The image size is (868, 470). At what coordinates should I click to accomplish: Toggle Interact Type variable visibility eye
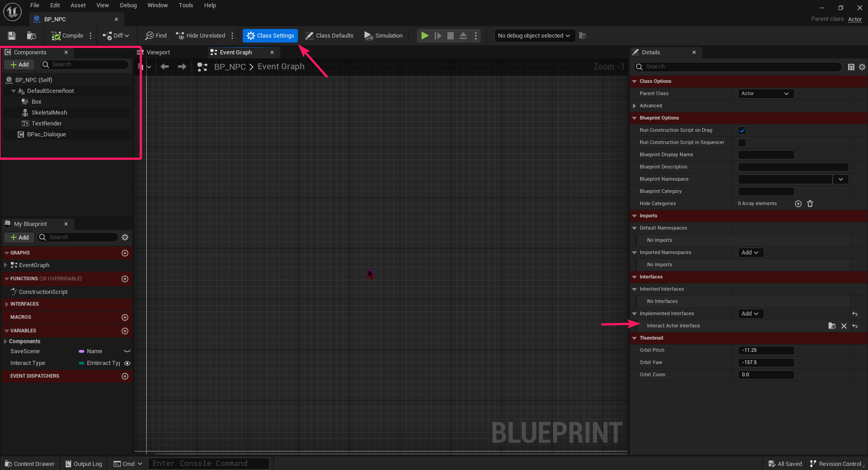coord(127,363)
